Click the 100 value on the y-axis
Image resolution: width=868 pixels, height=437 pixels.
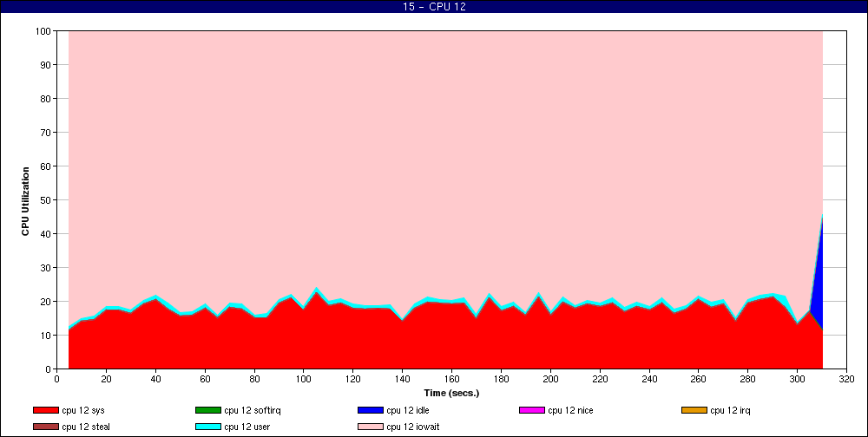tap(43, 31)
